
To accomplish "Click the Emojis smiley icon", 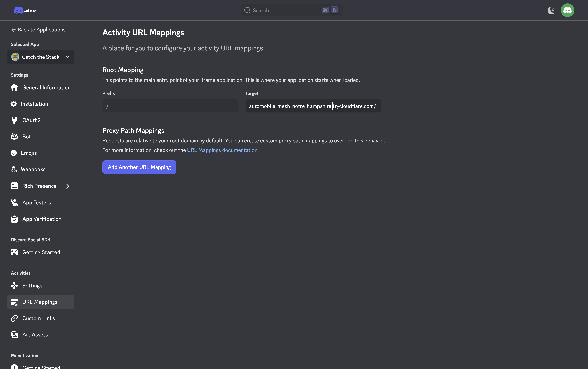I will 14,153.
